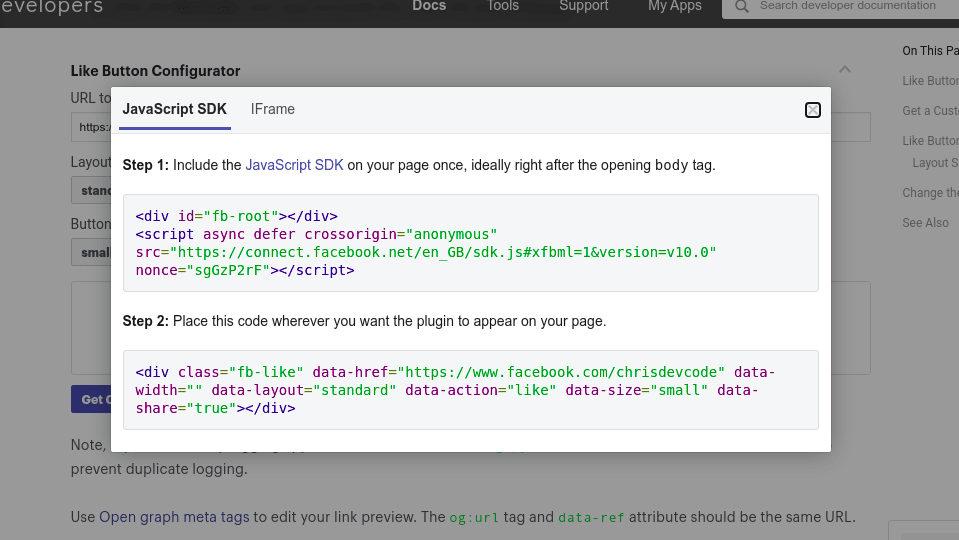
Task: Open the Open graph meta tags link
Action: pyautogui.click(x=174, y=517)
